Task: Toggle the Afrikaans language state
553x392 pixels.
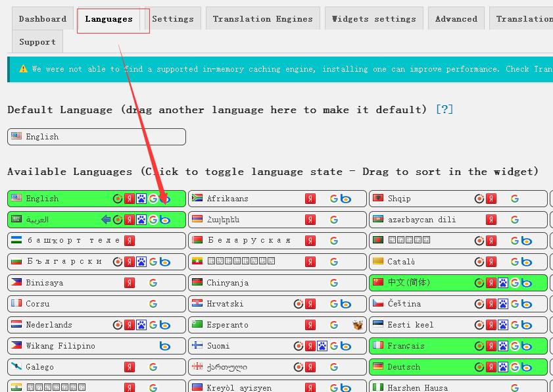Action: [277, 199]
